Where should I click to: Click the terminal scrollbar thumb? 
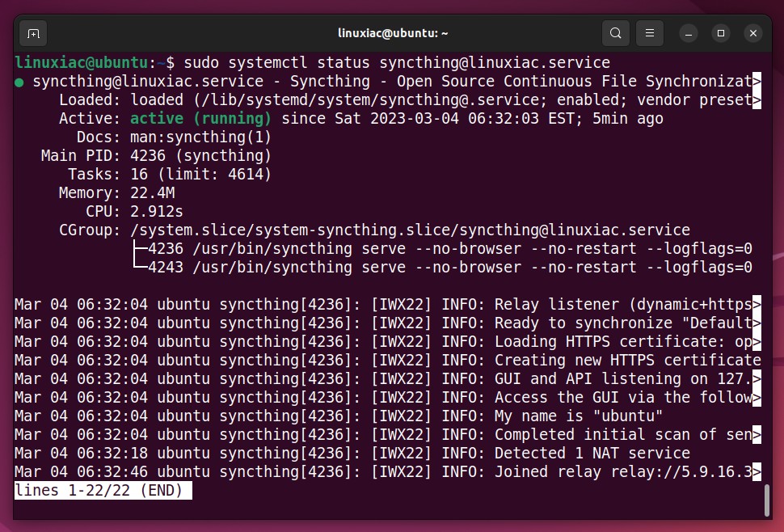(x=767, y=500)
